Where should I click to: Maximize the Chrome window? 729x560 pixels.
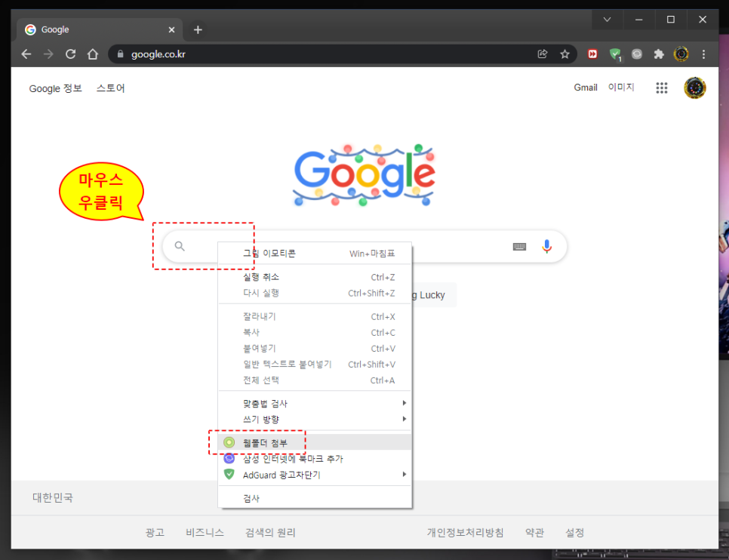click(x=670, y=20)
